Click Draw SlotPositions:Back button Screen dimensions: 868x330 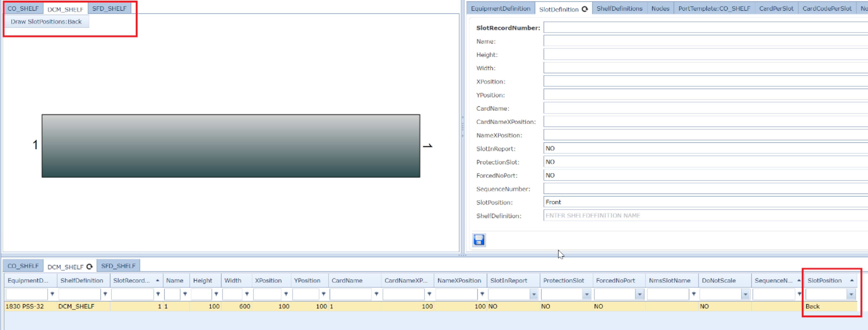[46, 21]
